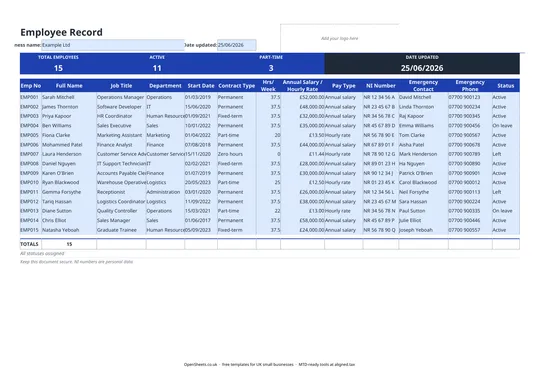Click the Active count value 11
The image size is (540, 382).
157,68
